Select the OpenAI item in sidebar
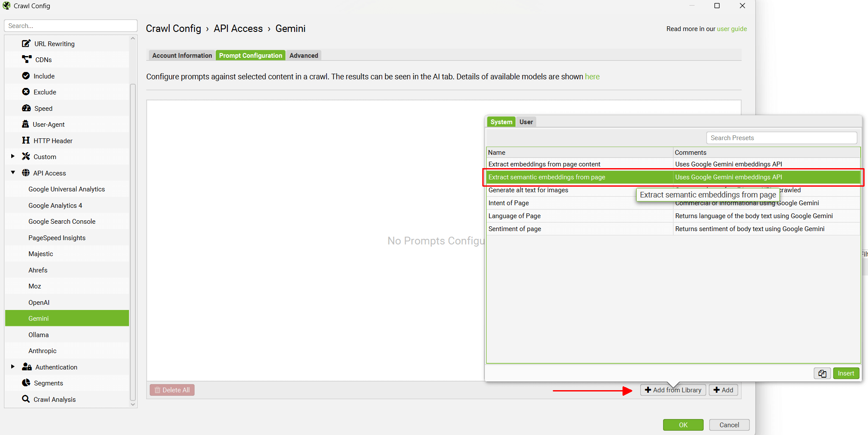 click(x=39, y=302)
